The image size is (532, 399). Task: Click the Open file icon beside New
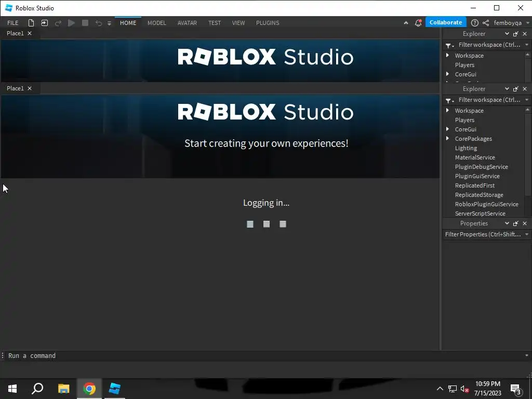(45, 23)
